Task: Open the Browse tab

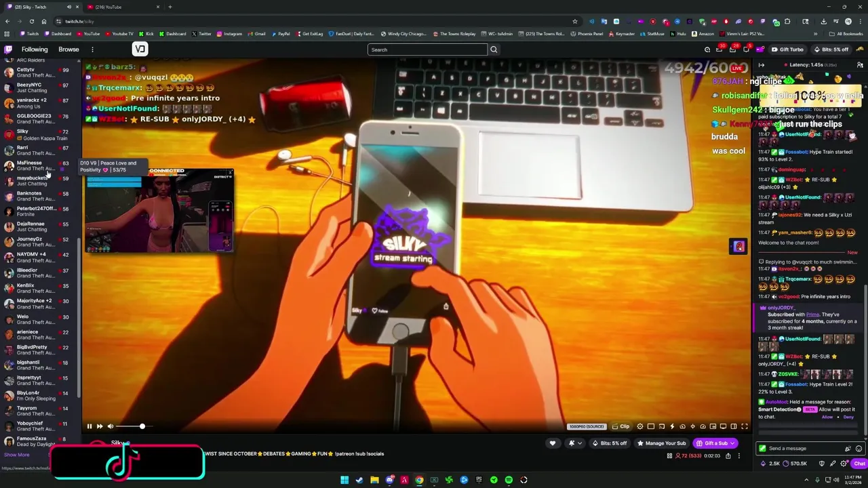Action: (x=68, y=49)
